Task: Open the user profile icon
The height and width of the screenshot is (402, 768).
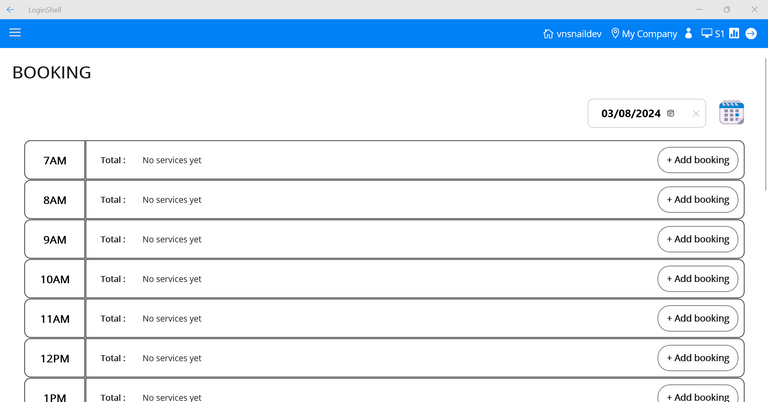Action: tap(688, 34)
